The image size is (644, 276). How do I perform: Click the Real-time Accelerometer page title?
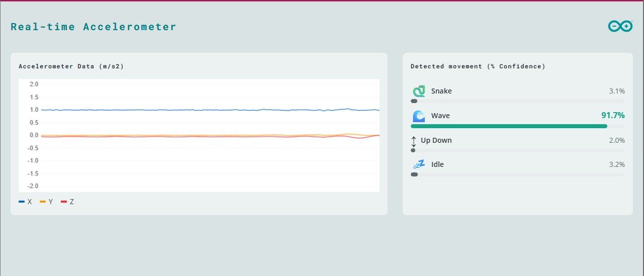click(94, 27)
